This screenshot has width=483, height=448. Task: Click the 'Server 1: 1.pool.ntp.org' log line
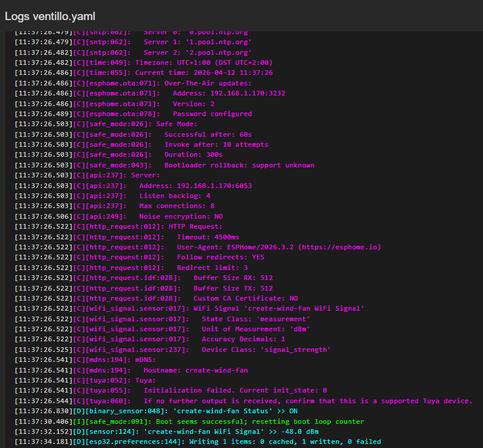pyautogui.click(x=198, y=42)
